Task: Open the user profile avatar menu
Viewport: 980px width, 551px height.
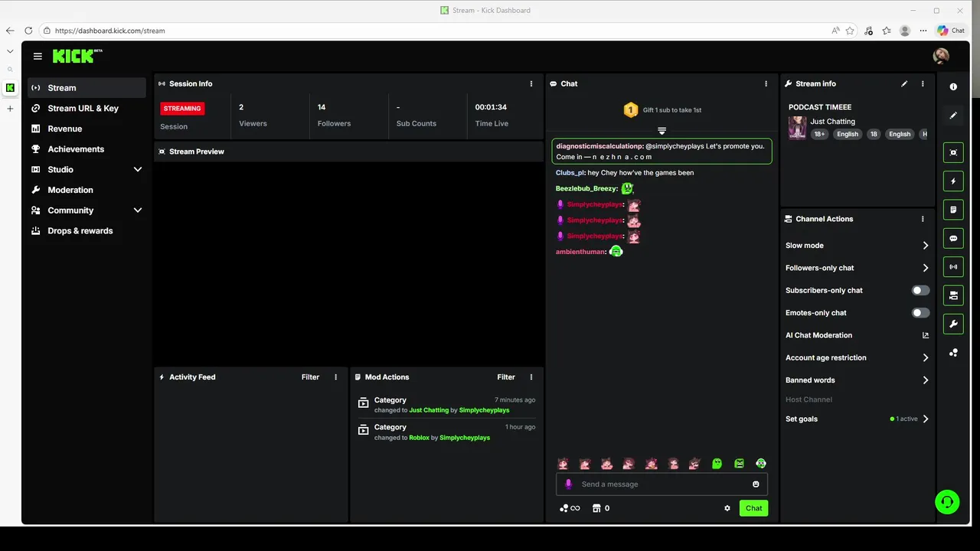Action: tap(941, 56)
